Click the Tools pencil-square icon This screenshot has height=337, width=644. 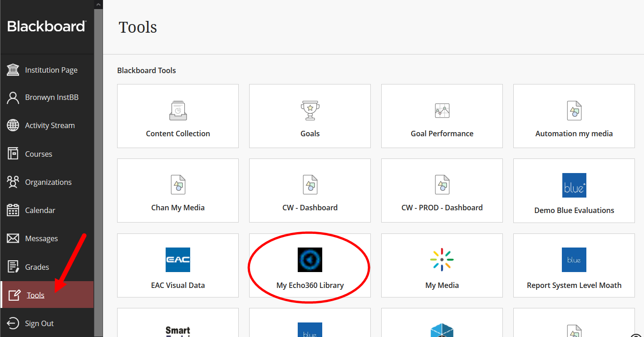[x=15, y=295]
